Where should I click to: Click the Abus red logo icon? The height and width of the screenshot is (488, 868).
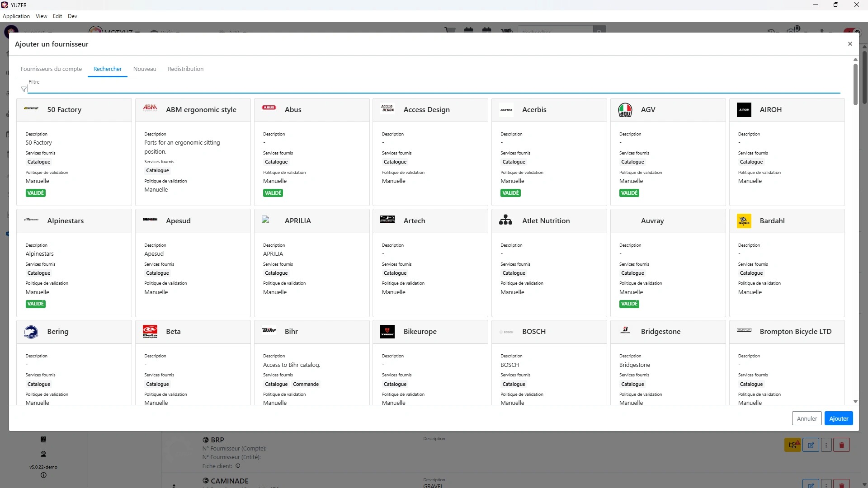click(269, 108)
